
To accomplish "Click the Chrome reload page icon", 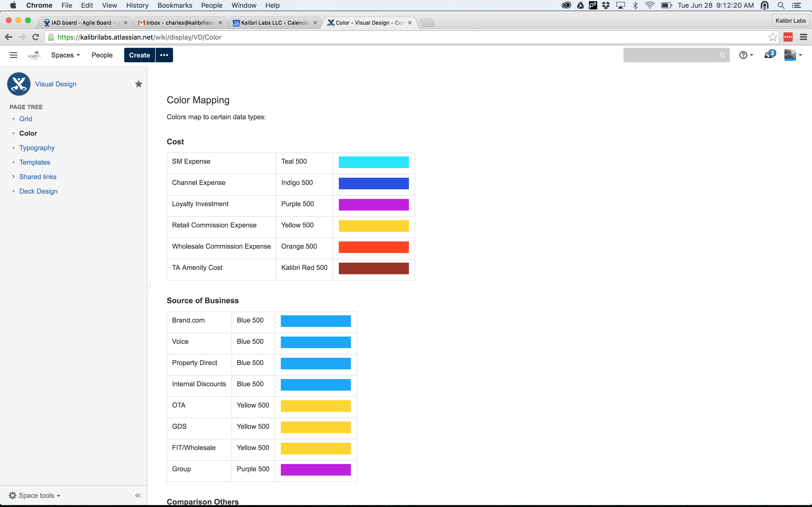I will [36, 37].
